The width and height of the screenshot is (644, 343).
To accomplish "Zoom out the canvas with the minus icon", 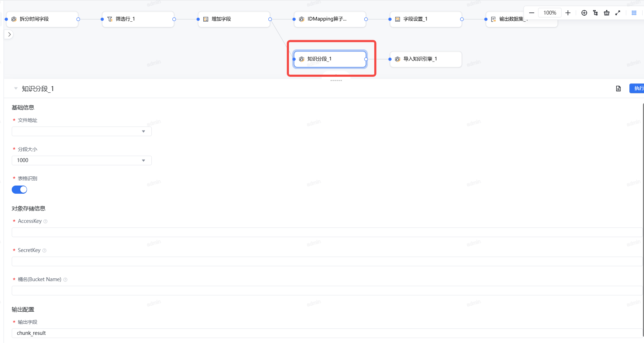I will coord(532,13).
